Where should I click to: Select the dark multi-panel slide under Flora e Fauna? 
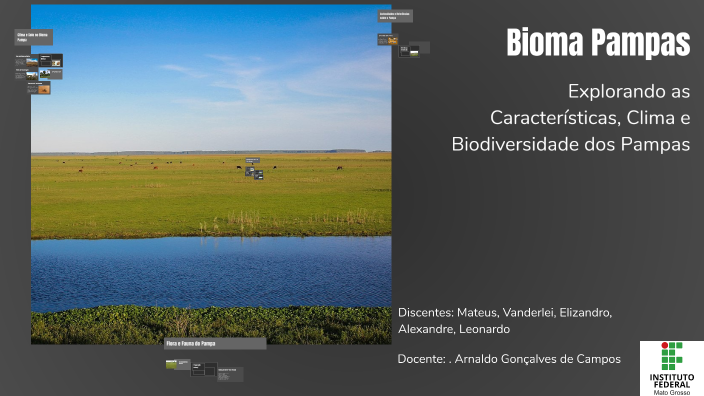click(x=204, y=369)
